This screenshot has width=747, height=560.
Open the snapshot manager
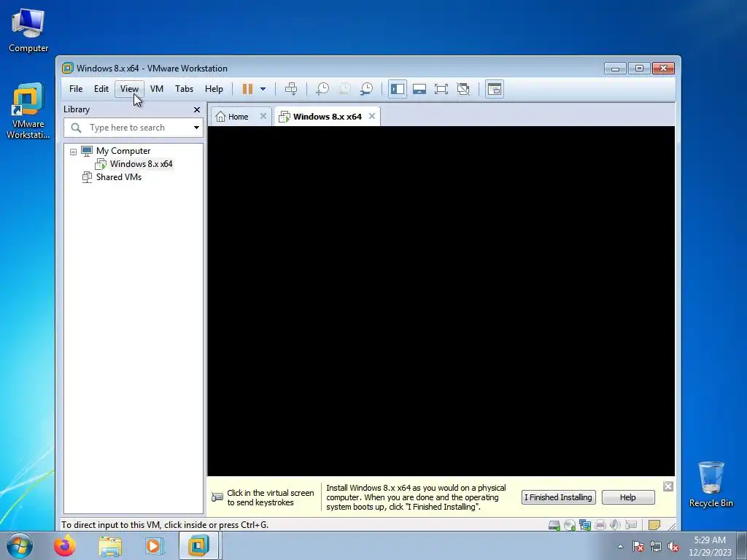coord(366,89)
